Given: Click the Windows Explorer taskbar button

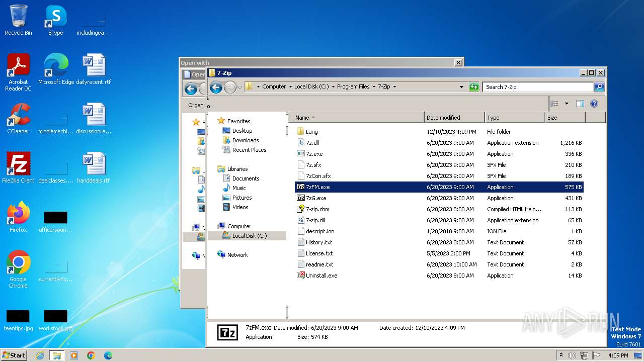Looking at the screenshot, I should point(56,355).
